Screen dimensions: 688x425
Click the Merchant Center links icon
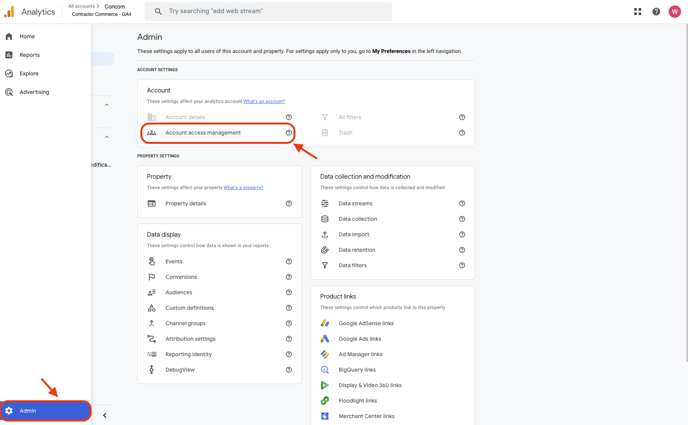[x=325, y=416]
